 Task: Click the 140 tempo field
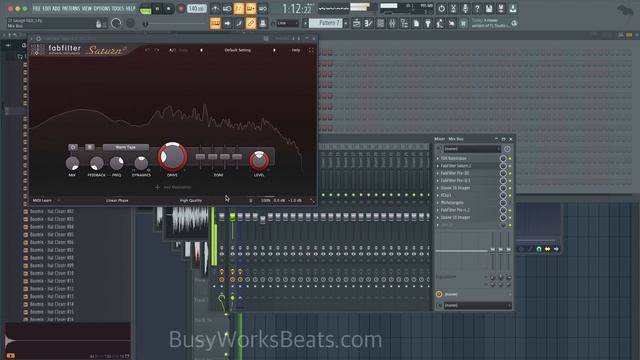(x=197, y=9)
